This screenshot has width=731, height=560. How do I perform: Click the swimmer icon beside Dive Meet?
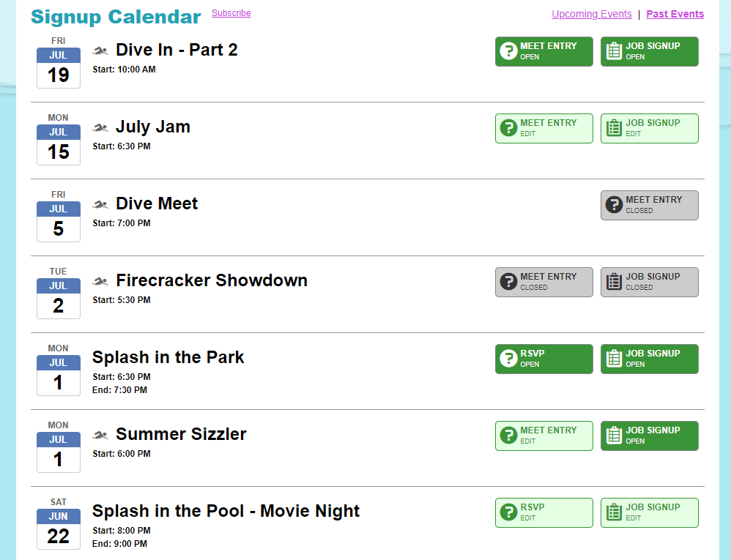pos(100,204)
